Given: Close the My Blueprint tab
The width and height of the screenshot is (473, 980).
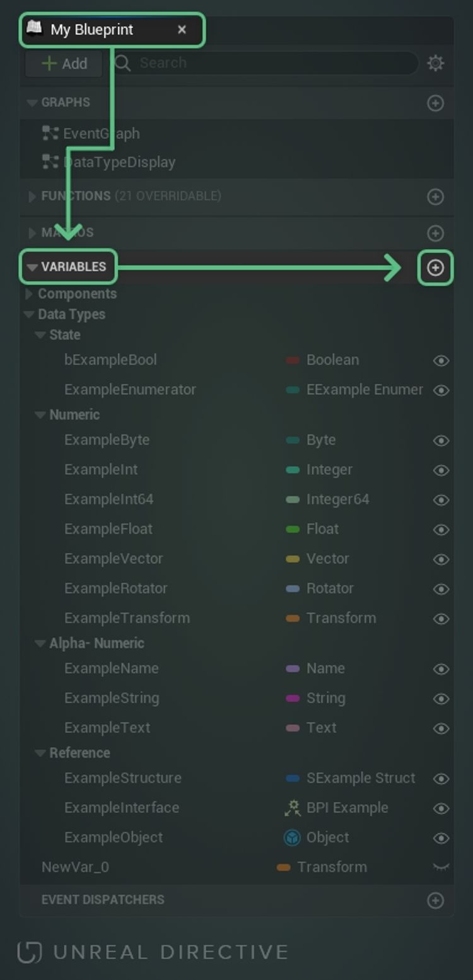Looking at the screenshot, I should click(182, 30).
